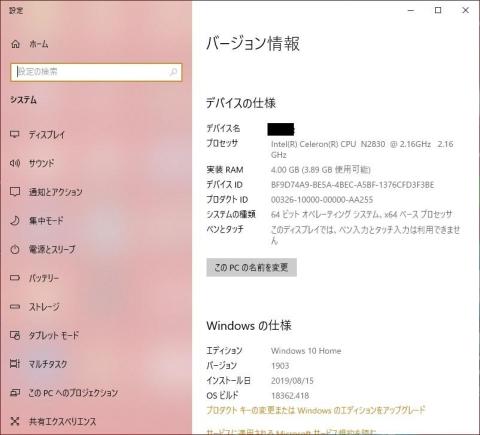Minimize the Settings window
The height and width of the screenshot is (435, 480).
411,10
